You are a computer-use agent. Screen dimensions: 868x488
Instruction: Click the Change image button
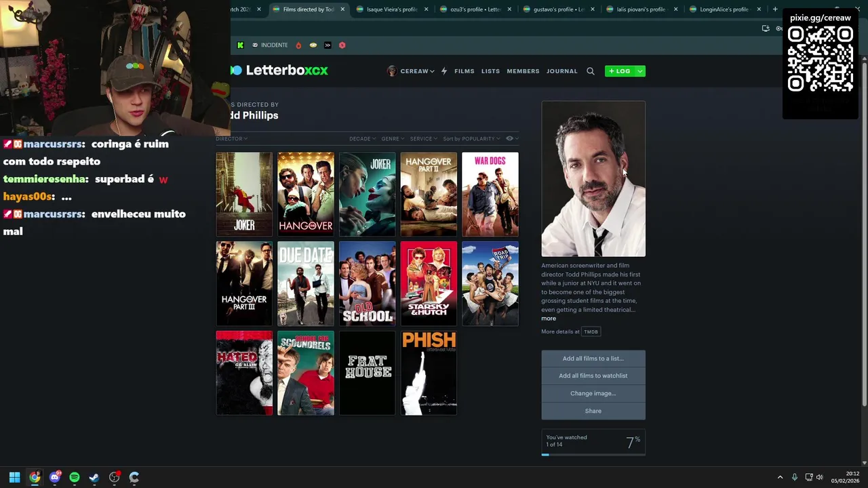click(x=593, y=393)
